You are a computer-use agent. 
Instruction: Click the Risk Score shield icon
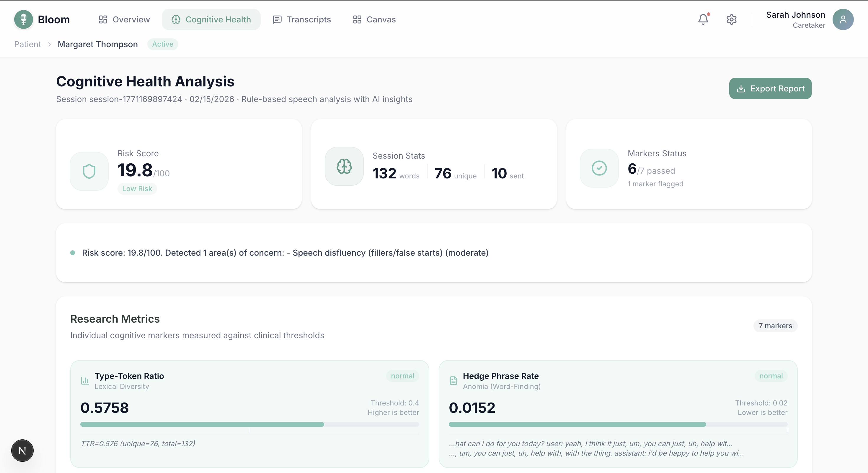[89, 171]
